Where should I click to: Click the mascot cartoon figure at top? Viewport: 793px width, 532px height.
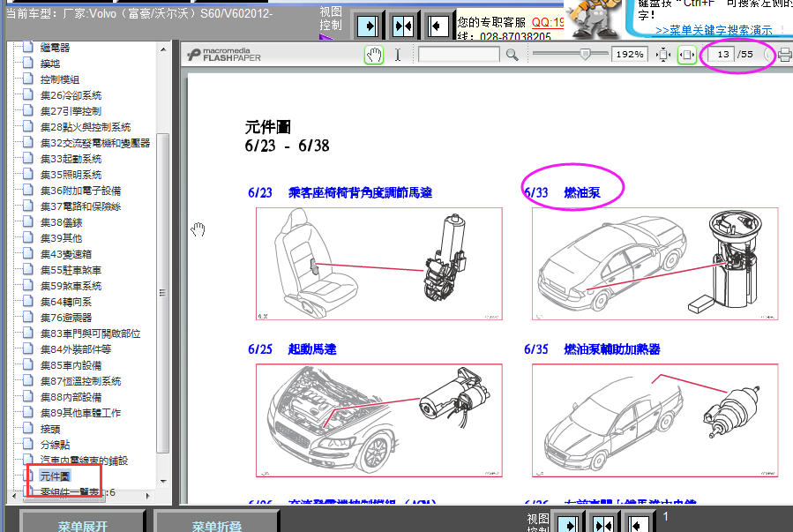click(x=595, y=19)
